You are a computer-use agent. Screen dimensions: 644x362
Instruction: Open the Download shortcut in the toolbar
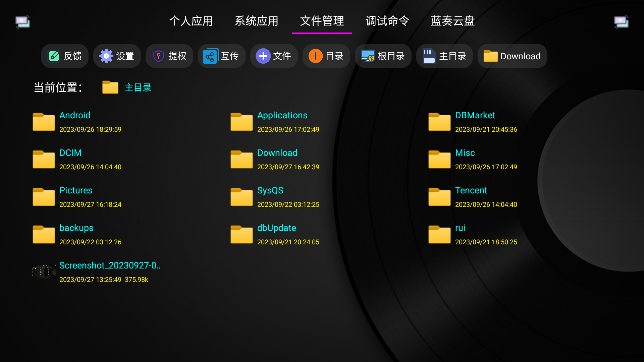coord(512,56)
